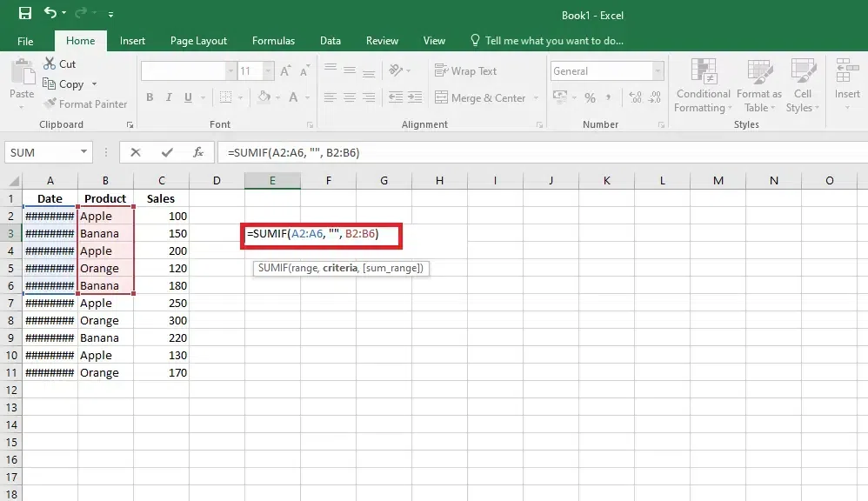Click the Merge & Center button
868x501 pixels.
pos(480,98)
